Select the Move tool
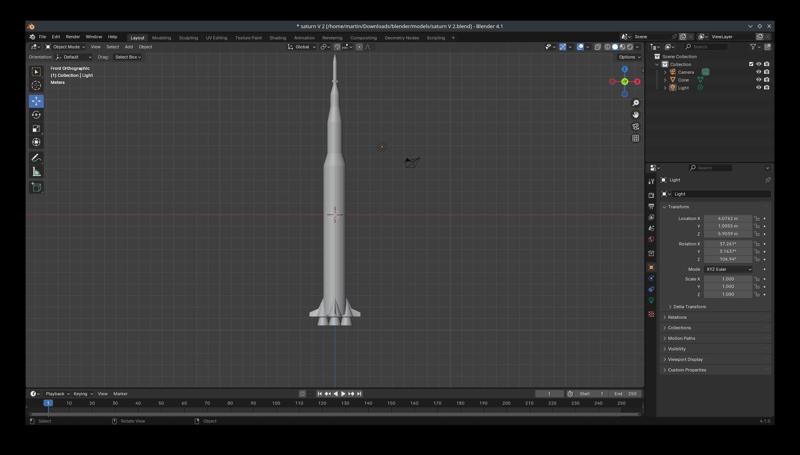This screenshot has width=800, height=455. pyautogui.click(x=36, y=101)
